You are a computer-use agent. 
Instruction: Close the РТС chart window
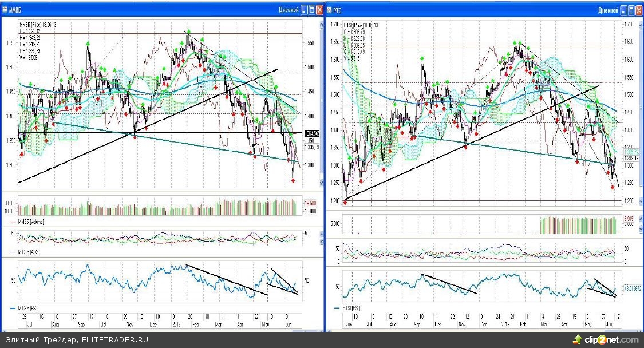coord(639,10)
